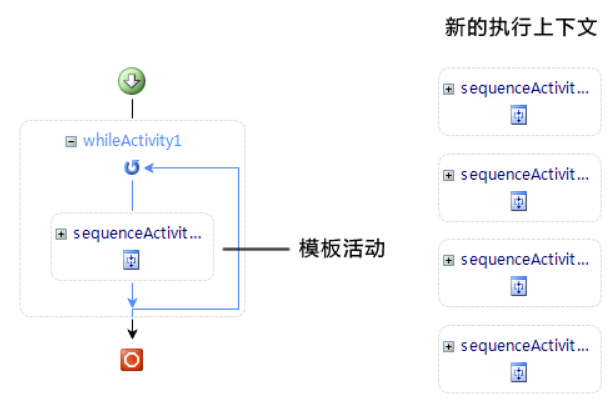Select the template sequenceActivit... label in loop

click(137, 234)
